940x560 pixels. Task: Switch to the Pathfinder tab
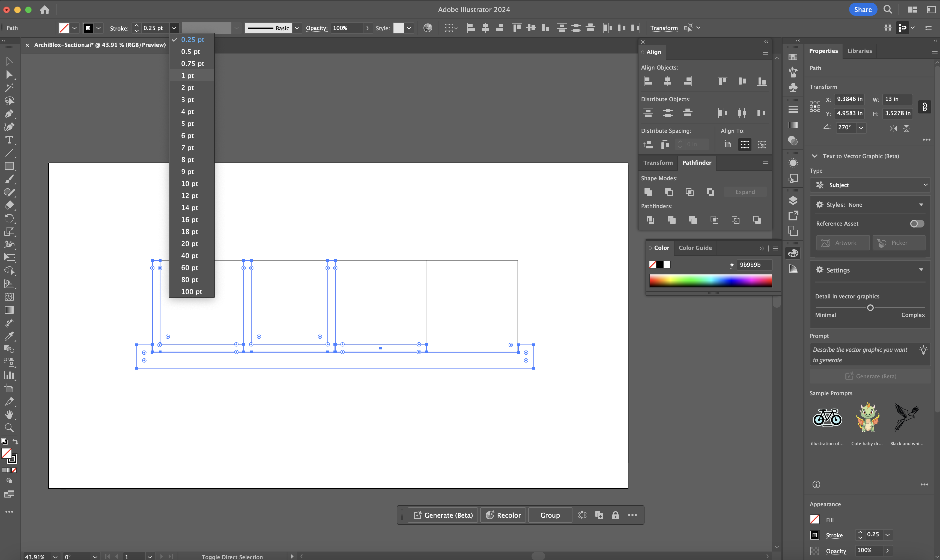[x=697, y=162]
